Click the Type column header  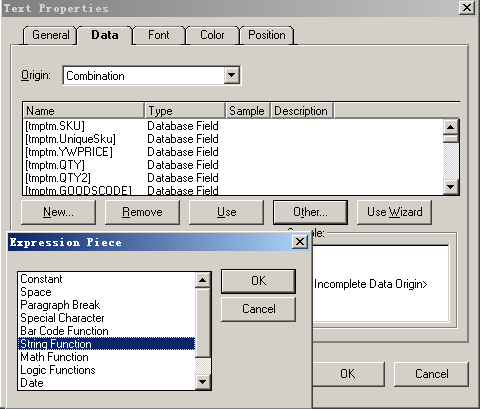point(185,111)
